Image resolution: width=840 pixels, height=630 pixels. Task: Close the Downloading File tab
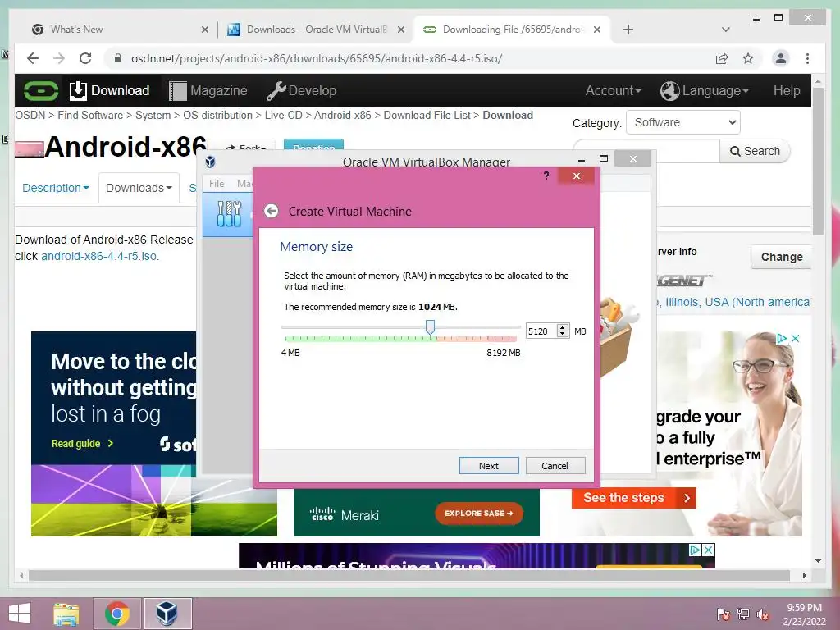point(597,30)
